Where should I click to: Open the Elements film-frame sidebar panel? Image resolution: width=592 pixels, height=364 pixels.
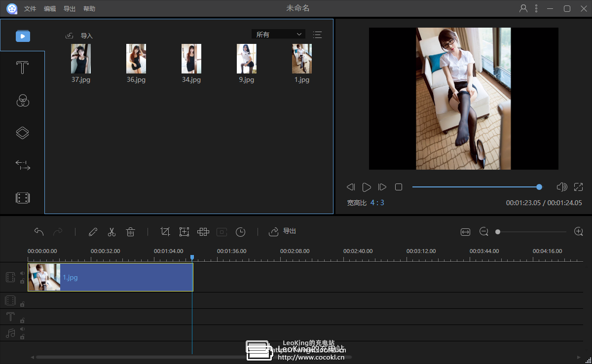pos(23,198)
